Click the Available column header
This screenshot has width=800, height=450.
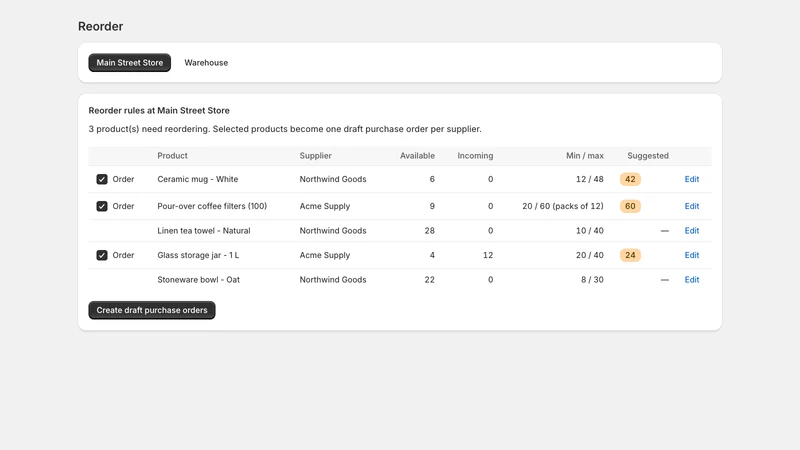[417, 156]
